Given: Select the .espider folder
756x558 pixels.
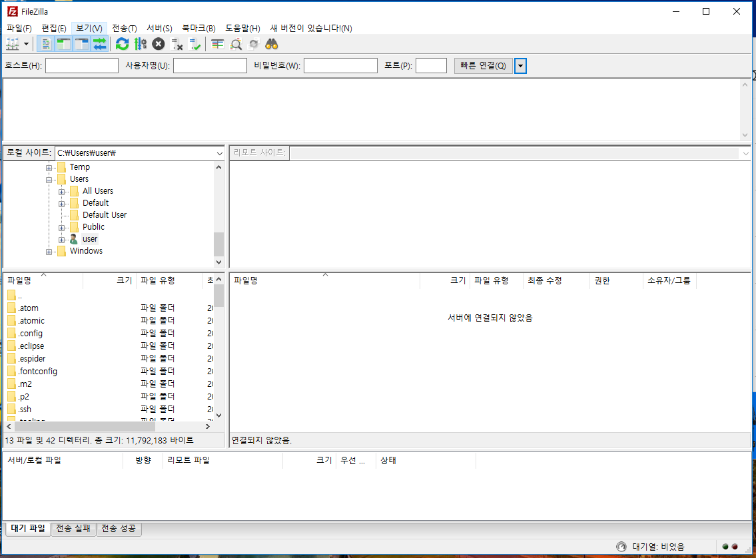Looking at the screenshot, I should [32, 358].
